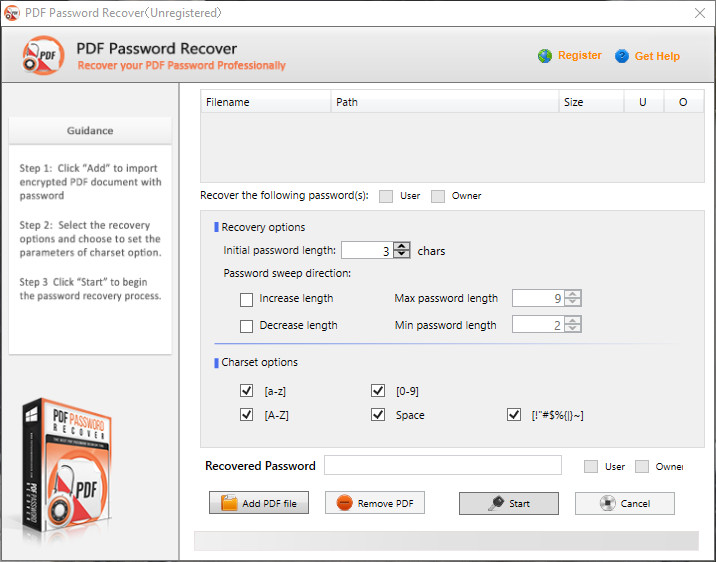The width and height of the screenshot is (716, 562).
Task: Click the Filename column header
Action: coord(266,102)
